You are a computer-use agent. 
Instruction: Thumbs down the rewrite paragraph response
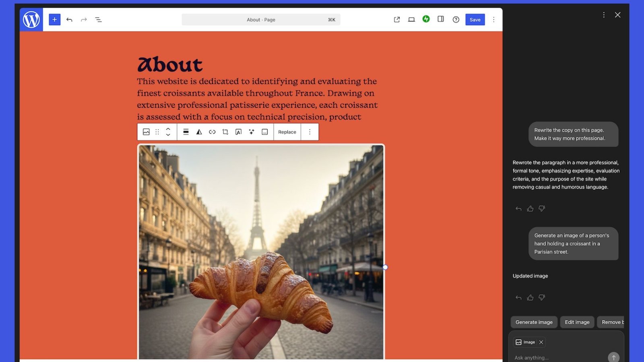[542, 208]
